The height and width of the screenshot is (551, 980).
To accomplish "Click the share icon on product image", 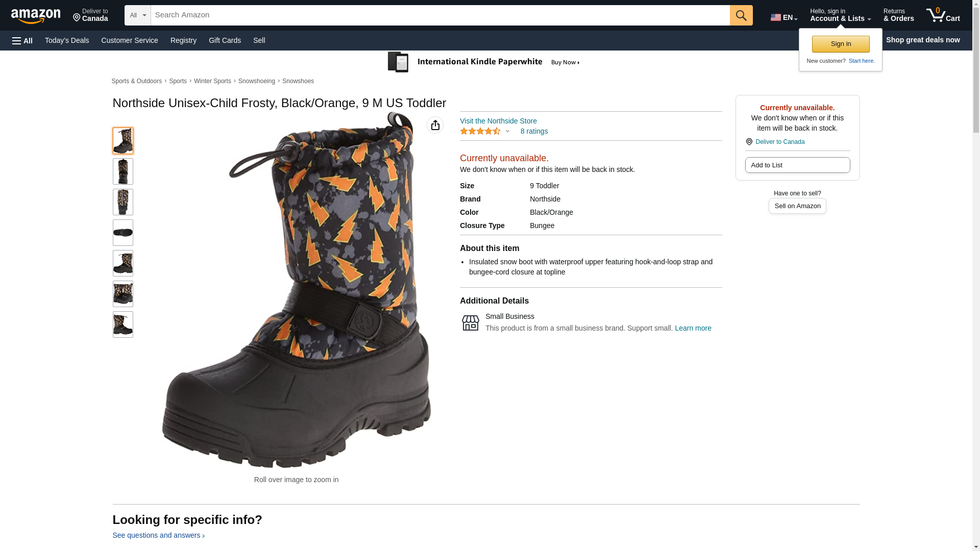I will click(x=435, y=125).
